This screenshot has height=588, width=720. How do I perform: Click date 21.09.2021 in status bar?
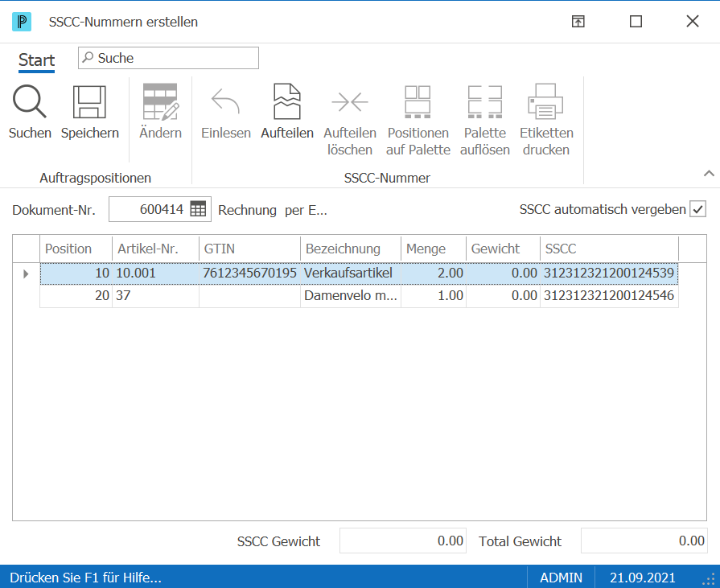643,578
